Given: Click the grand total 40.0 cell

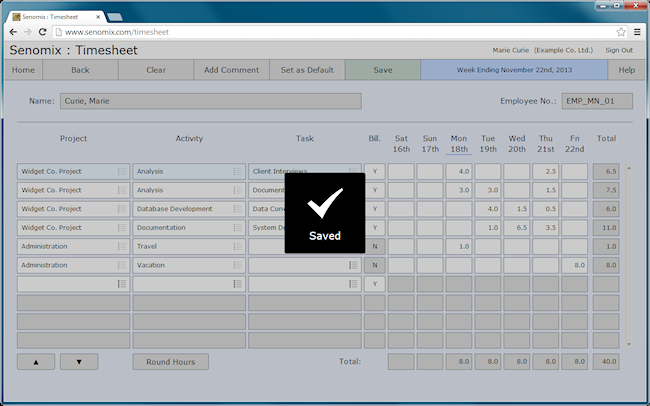Looking at the screenshot, I should [x=606, y=362].
